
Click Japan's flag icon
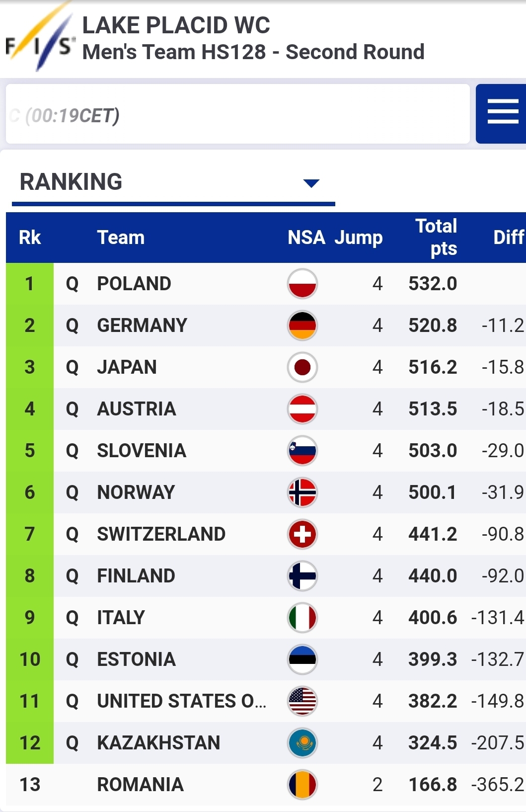coord(302,367)
